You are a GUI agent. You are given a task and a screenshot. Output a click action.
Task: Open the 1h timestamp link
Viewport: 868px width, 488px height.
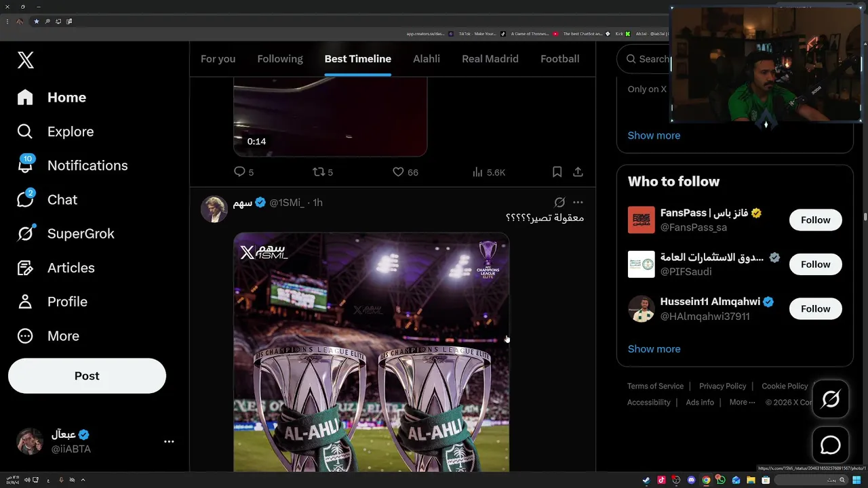pyautogui.click(x=317, y=203)
